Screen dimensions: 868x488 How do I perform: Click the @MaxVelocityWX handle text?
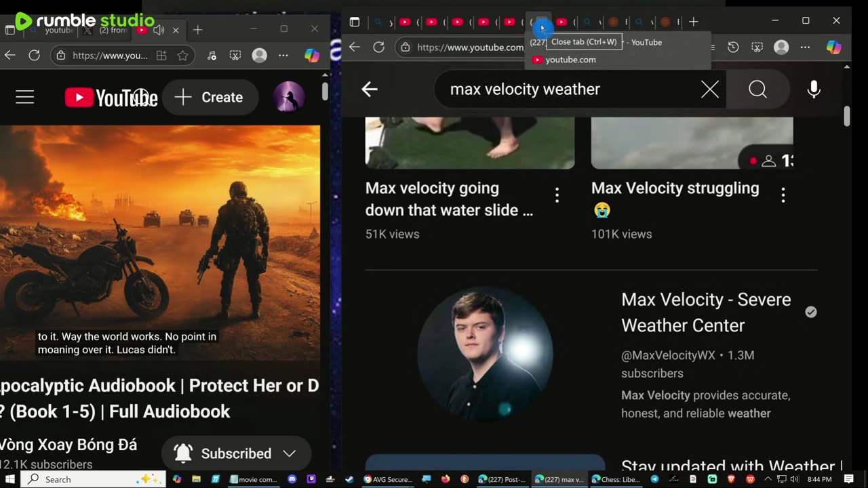668,355
